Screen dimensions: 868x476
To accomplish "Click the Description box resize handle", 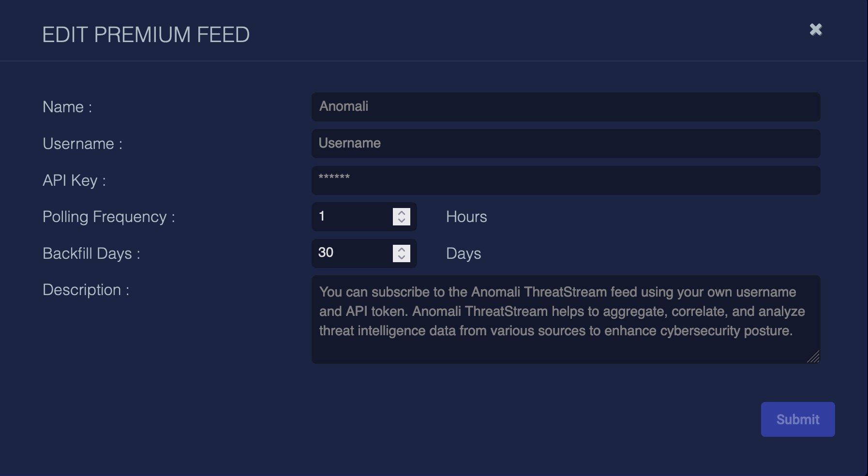I will coord(814,357).
